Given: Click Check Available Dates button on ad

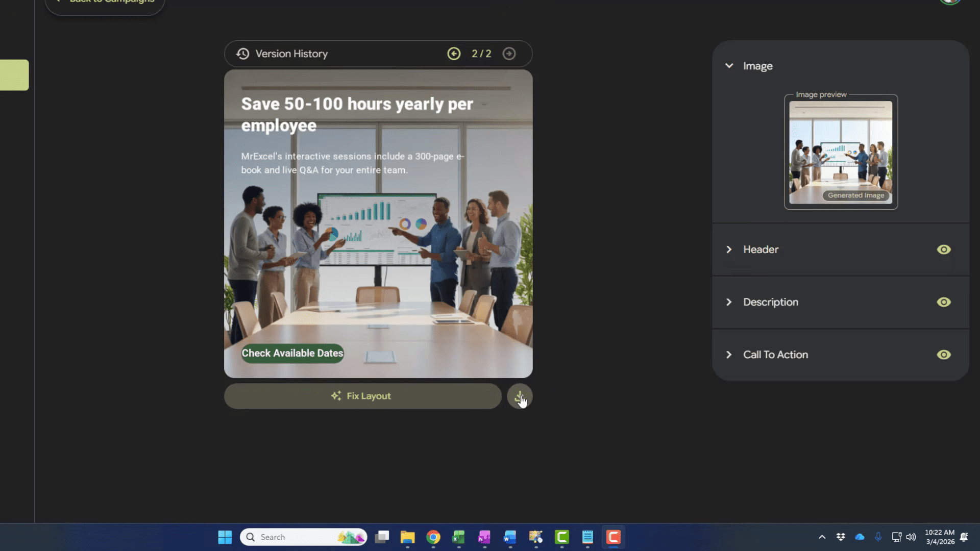Looking at the screenshot, I should [292, 353].
